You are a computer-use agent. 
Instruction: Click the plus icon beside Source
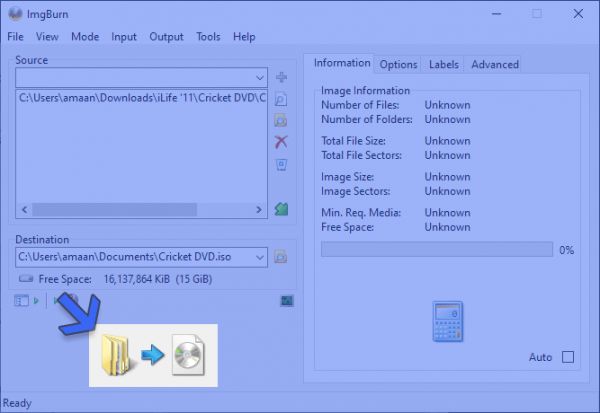point(281,78)
